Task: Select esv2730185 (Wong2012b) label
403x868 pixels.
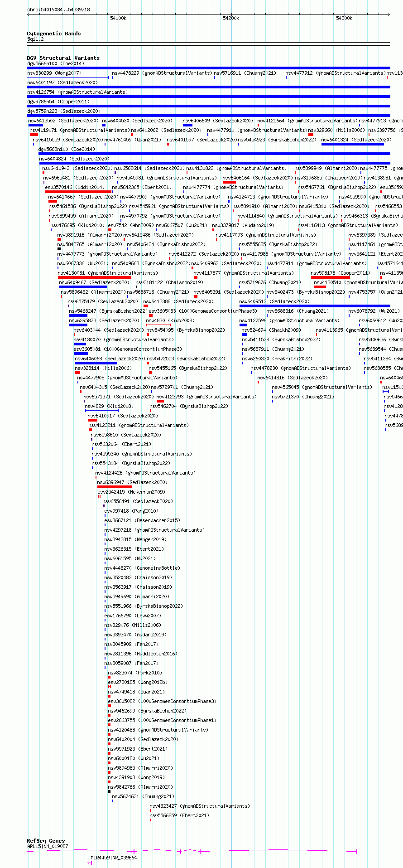Action: [x=138, y=682]
